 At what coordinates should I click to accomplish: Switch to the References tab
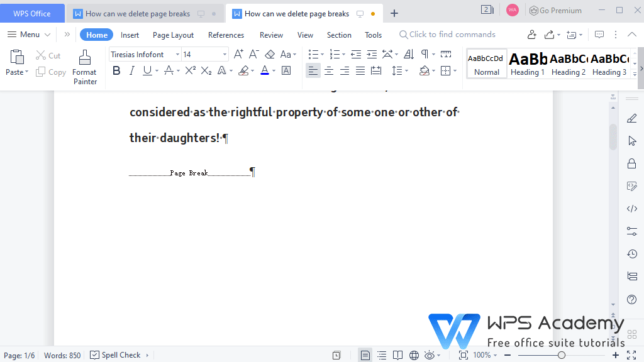click(x=226, y=35)
